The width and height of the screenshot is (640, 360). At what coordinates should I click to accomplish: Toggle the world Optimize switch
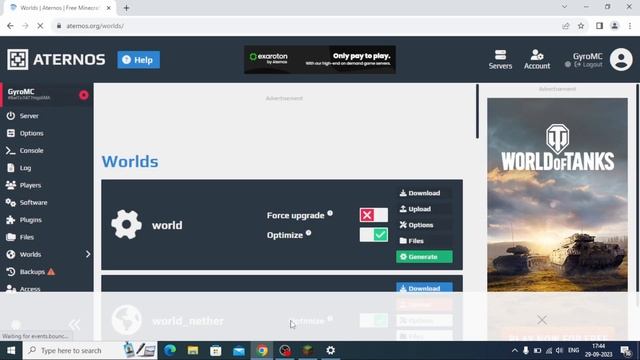pos(373,235)
